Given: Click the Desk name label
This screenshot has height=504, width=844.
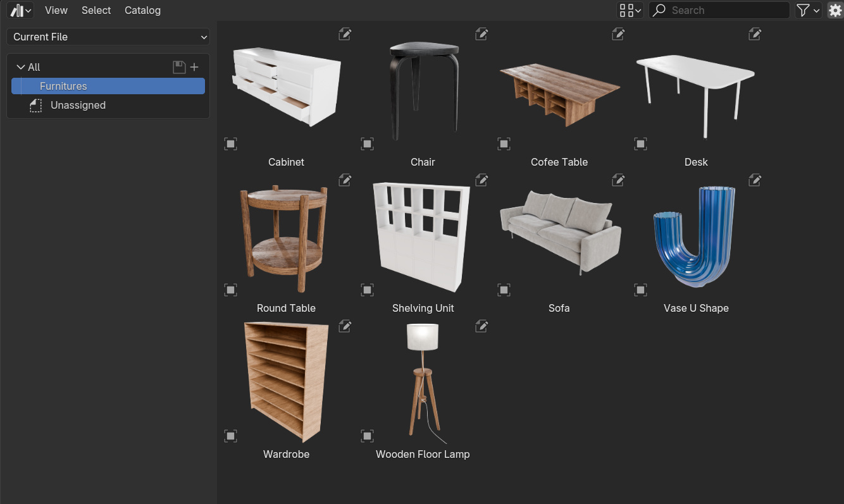Looking at the screenshot, I should [x=696, y=162].
